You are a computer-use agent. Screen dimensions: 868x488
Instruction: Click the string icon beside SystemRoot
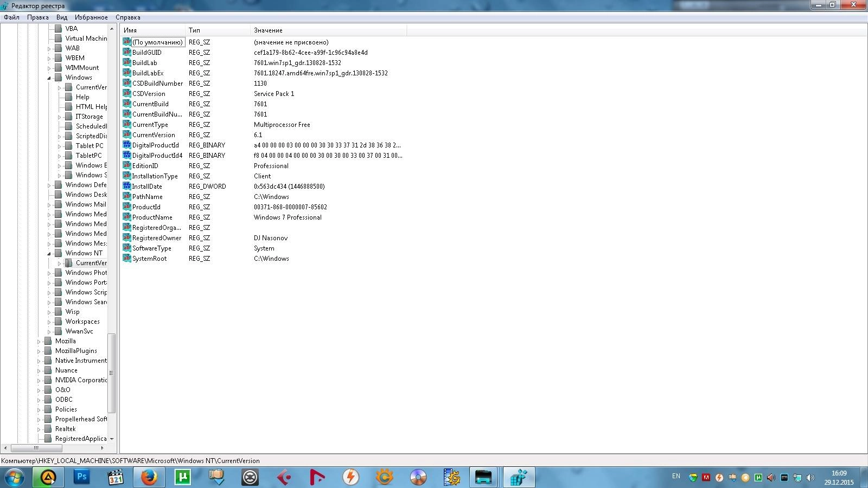click(x=127, y=259)
